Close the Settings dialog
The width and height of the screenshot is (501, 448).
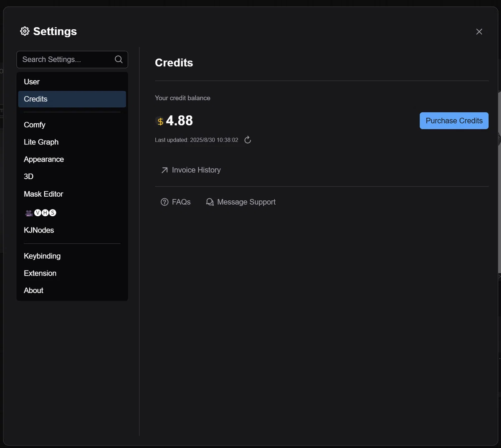pos(479,32)
